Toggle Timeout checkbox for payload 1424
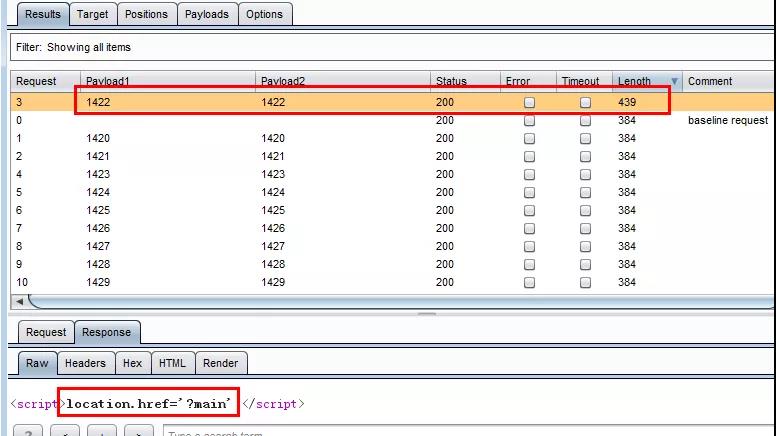The height and width of the screenshot is (436, 776). [585, 193]
